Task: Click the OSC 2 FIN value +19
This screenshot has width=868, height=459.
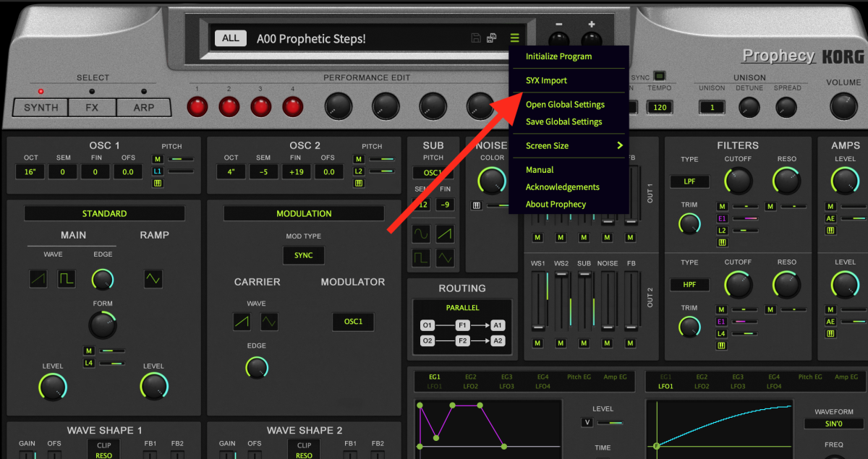Action: pos(295,171)
